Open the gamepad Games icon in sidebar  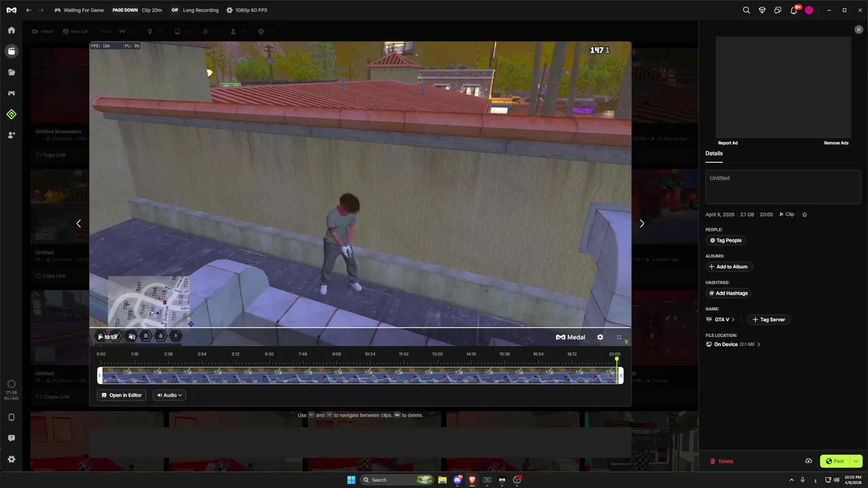[x=12, y=94]
